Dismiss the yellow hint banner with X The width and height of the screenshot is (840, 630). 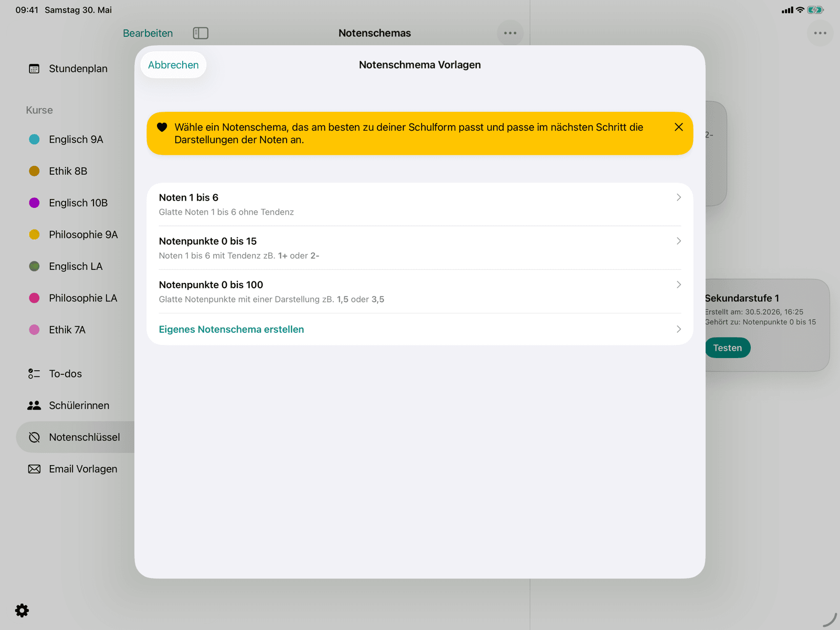(679, 127)
